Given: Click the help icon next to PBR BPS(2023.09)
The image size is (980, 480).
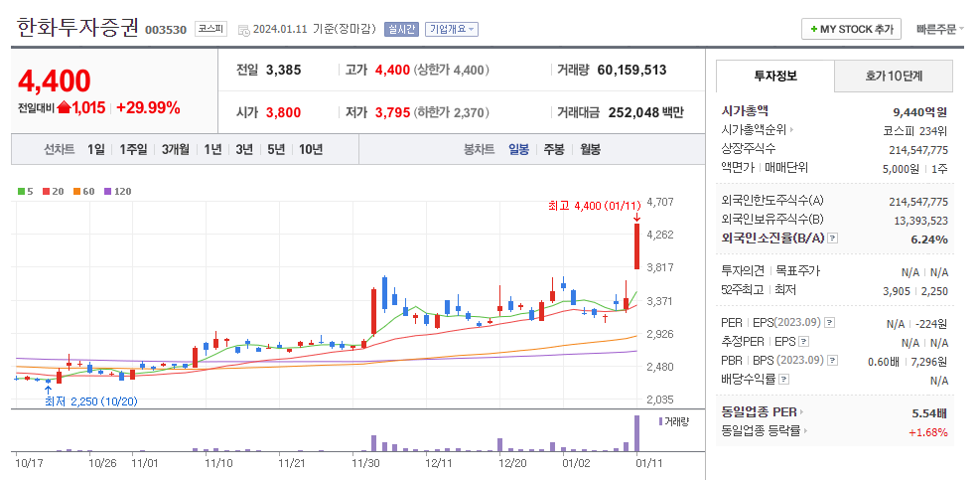Looking at the screenshot, I should tap(832, 361).
